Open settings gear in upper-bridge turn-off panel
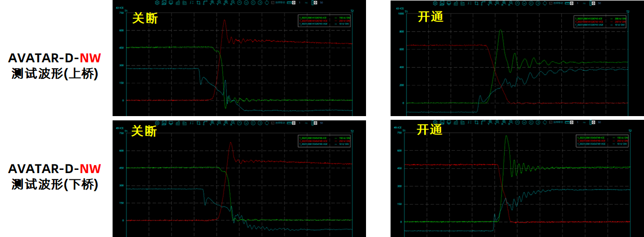The image size is (644, 237). pyautogui.click(x=157, y=3)
